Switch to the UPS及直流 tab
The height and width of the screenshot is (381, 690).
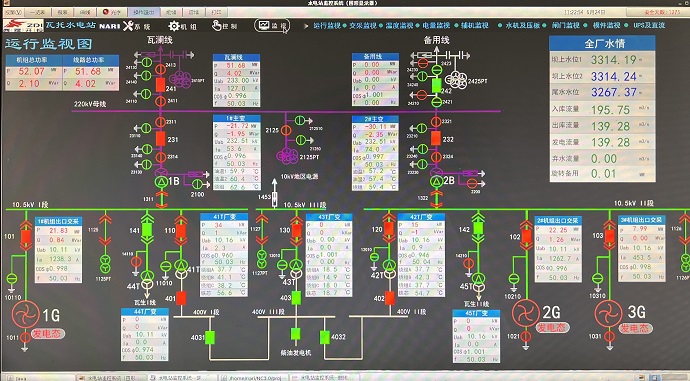pyautogui.click(x=649, y=26)
